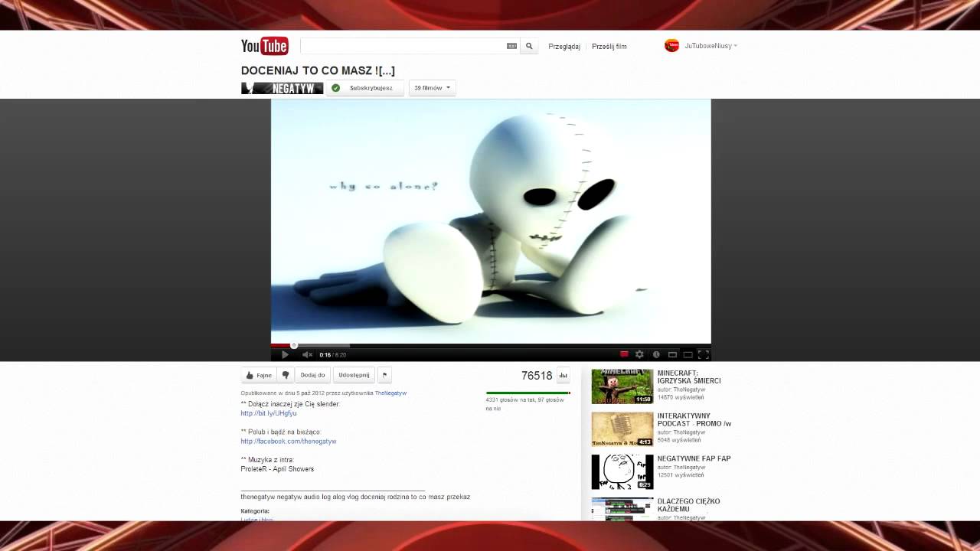The height and width of the screenshot is (551, 980).
Task: Visit uploader TheNegatyw profile link
Action: coord(390,393)
